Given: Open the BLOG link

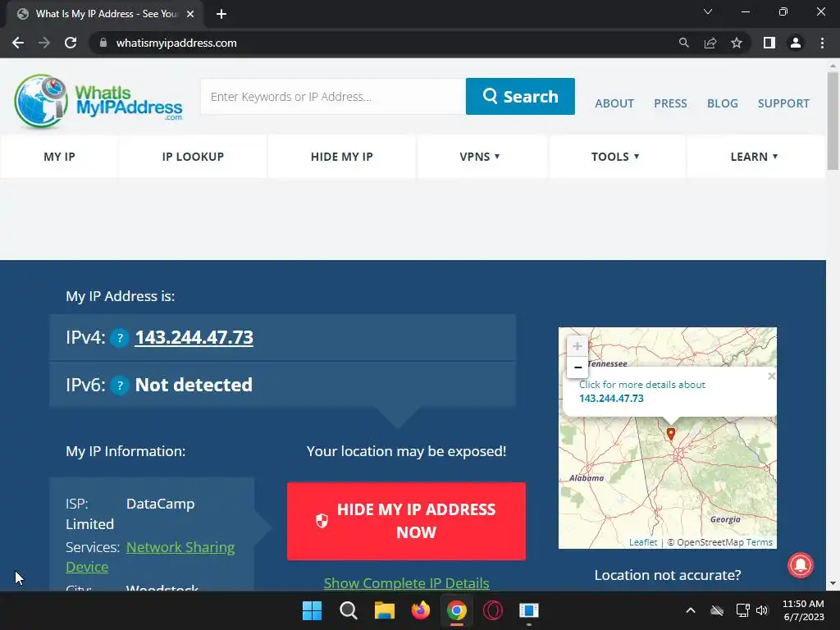Looking at the screenshot, I should (x=722, y=103).
